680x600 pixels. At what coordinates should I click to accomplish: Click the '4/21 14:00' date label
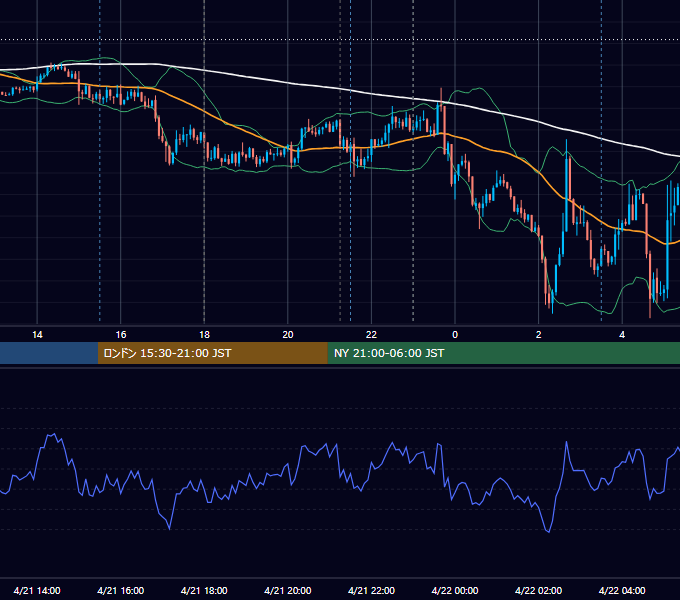tap(37, 590)
